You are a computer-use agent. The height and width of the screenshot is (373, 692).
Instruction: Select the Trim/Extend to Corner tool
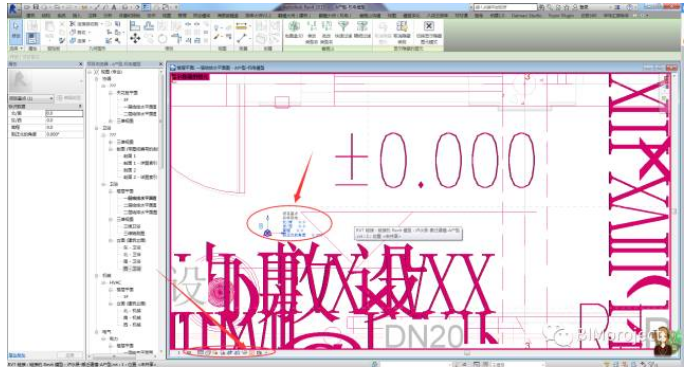177,38
